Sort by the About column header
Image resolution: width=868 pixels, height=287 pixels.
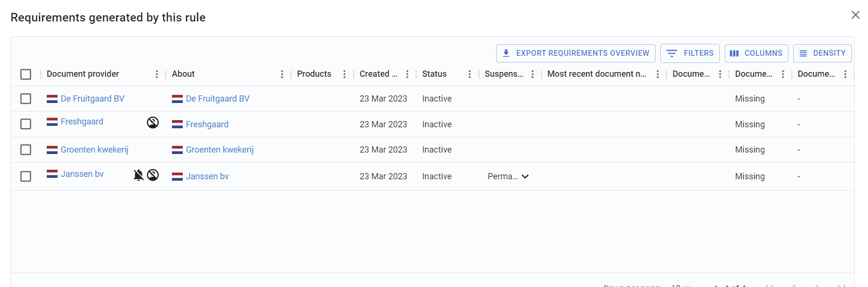click(x=183, y=74)
